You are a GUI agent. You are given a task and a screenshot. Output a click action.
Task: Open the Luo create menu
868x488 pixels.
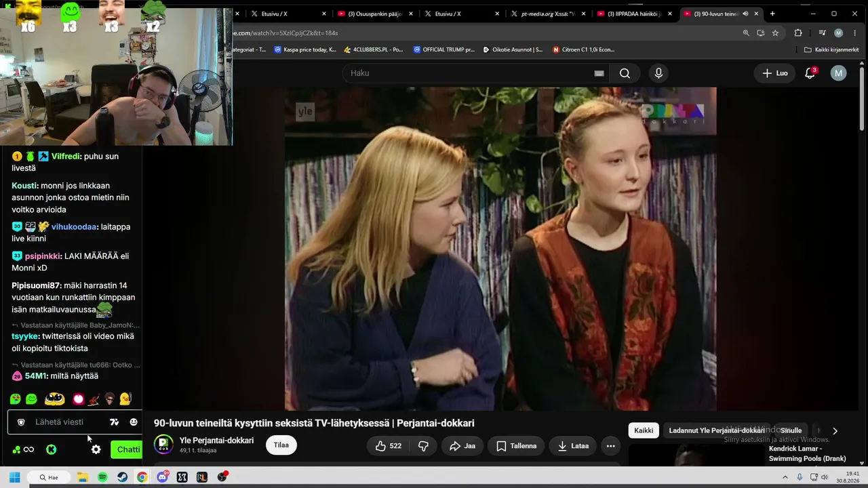point(775,73)
